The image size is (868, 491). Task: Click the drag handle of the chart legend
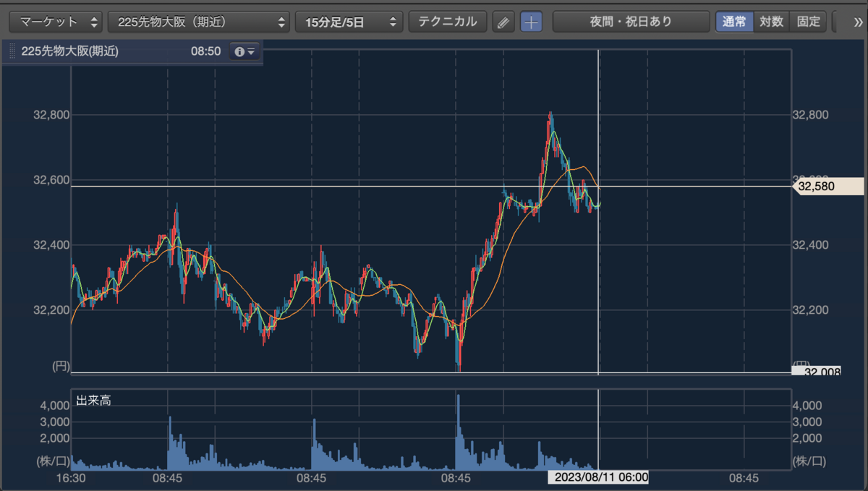[12, 51]
